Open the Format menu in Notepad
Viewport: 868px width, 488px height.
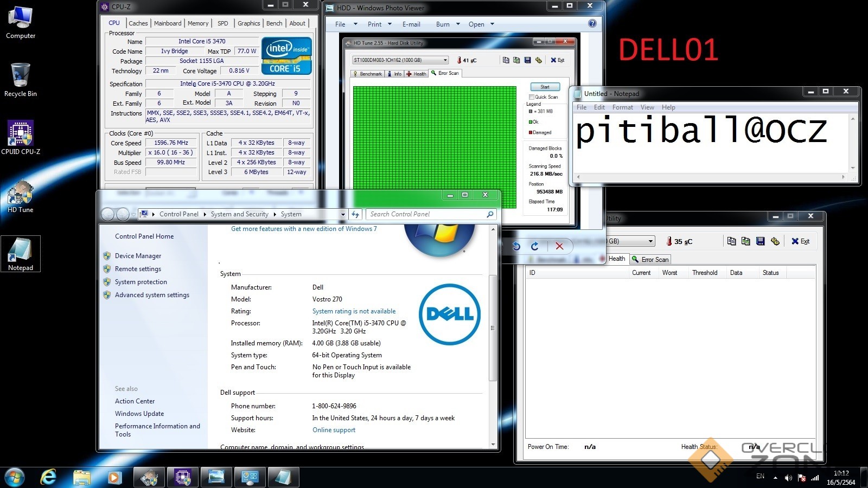click(622, 107)
